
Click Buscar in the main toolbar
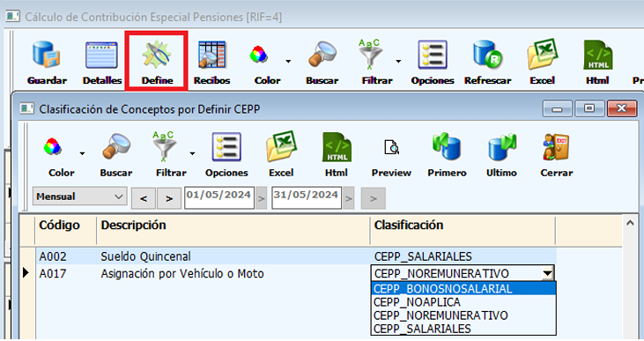[322, 63]
